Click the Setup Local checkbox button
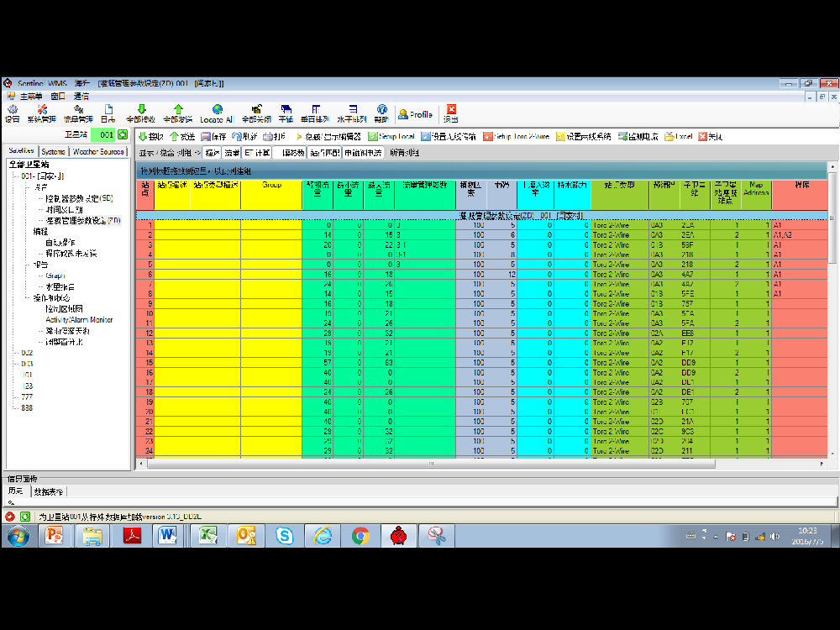Screen dimensions: 840x630 coord(391,136)
